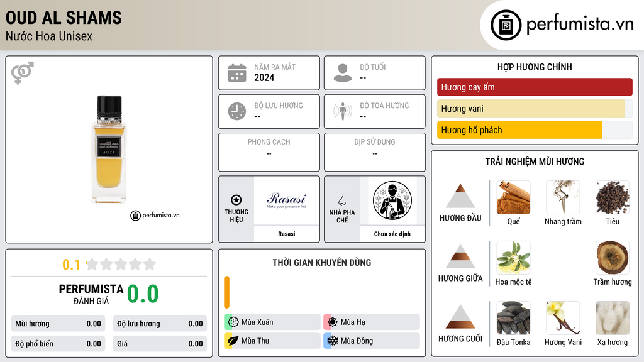Click the perfumista.vn site name in header
The height and width of the screenshot is (362, 644).
tap(580, 24)
